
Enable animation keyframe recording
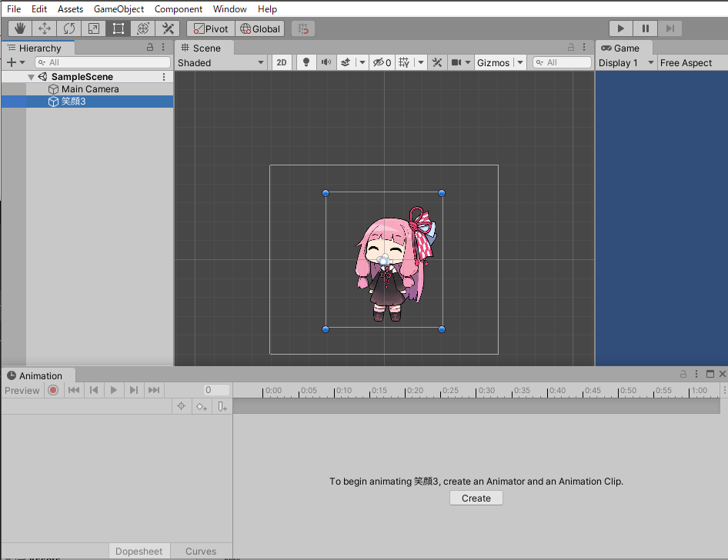click(53, 390)
